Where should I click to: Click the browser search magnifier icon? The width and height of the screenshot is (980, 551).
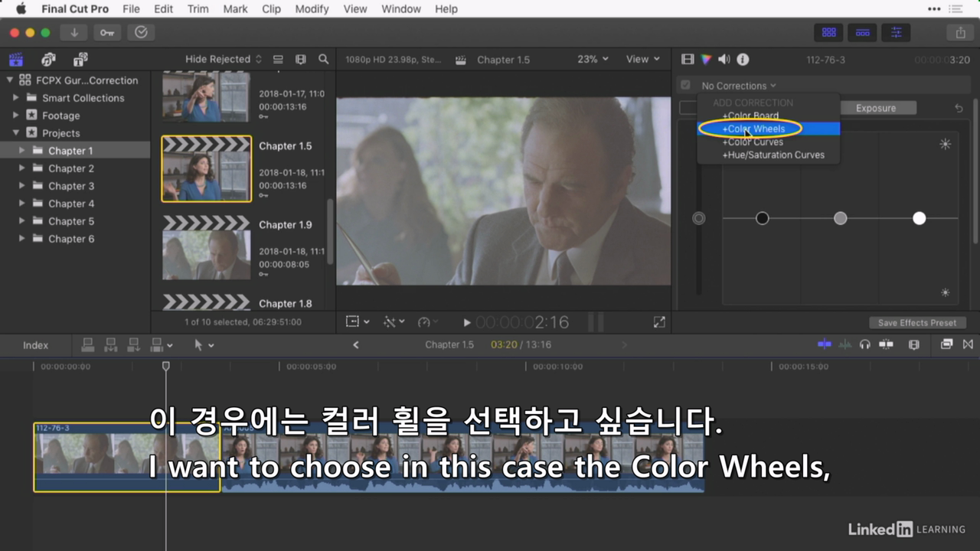tap(324, 59)
